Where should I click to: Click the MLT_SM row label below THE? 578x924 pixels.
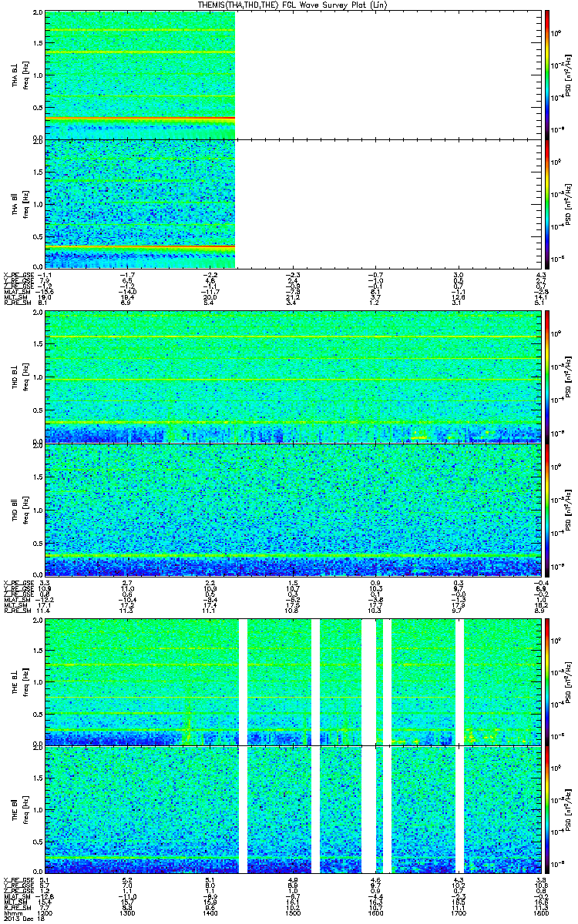click(17, 902)
